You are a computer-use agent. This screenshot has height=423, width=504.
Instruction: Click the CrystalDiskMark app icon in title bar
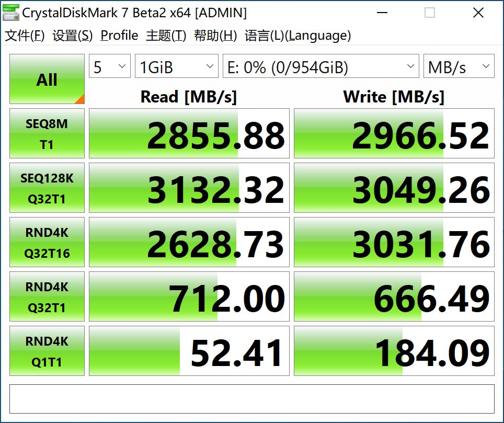point(10,13)
